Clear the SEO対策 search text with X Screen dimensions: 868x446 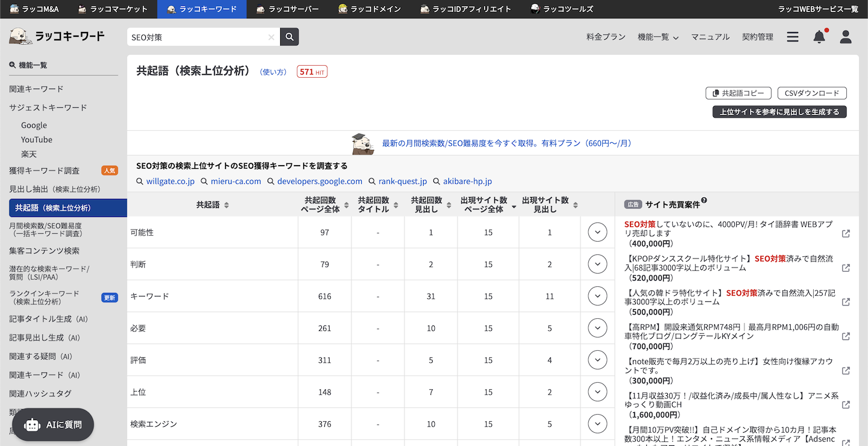pos(271,37)
